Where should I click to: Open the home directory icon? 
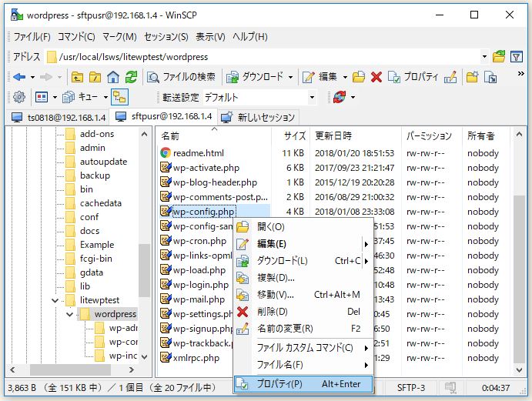113,77
